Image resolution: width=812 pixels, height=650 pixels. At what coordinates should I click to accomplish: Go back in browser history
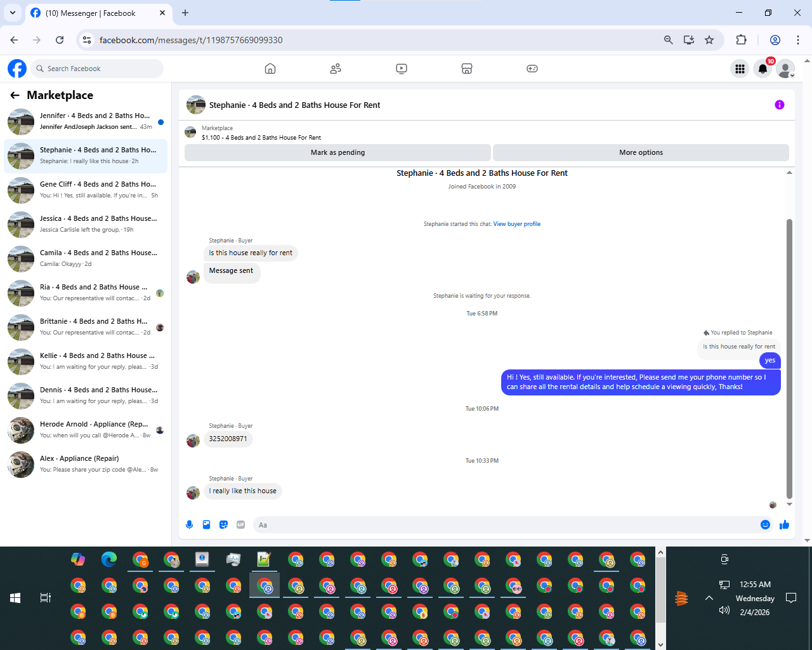15,40
